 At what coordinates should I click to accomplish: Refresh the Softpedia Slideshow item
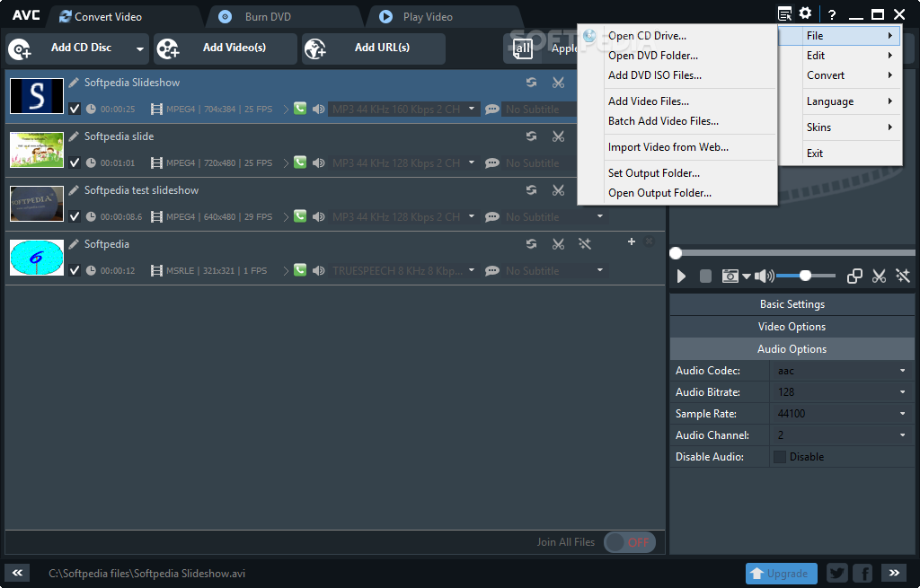coord(532,83)
